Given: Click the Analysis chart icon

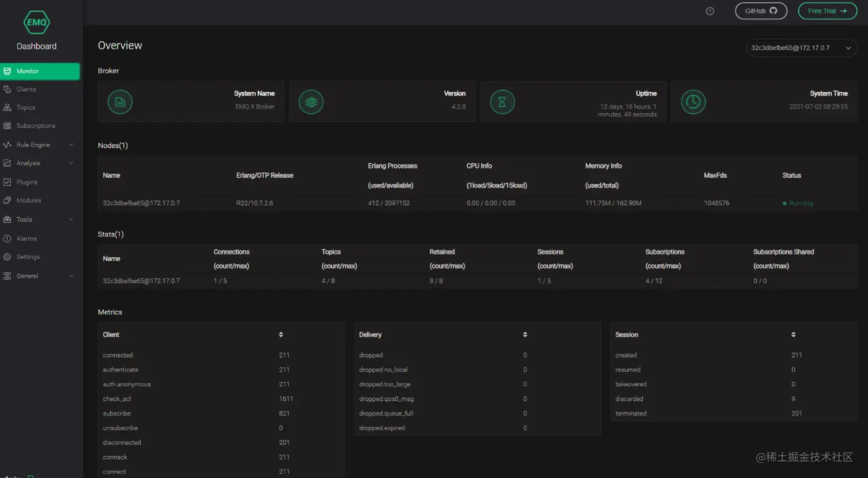Looking at the screenshot, I should [7, 163].
